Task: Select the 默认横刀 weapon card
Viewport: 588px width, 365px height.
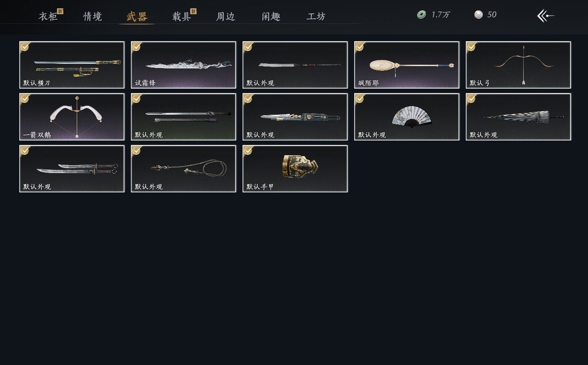Action: (72, 65)
